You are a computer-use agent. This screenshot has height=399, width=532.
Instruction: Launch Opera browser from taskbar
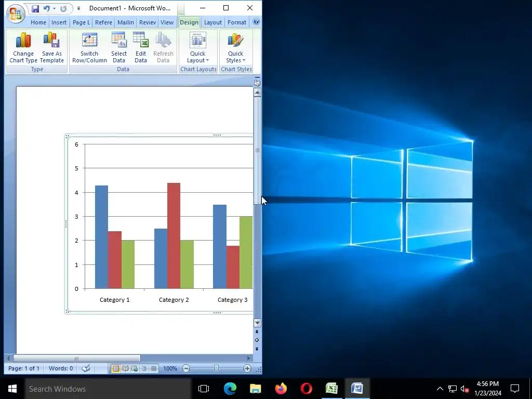(307, 389)
